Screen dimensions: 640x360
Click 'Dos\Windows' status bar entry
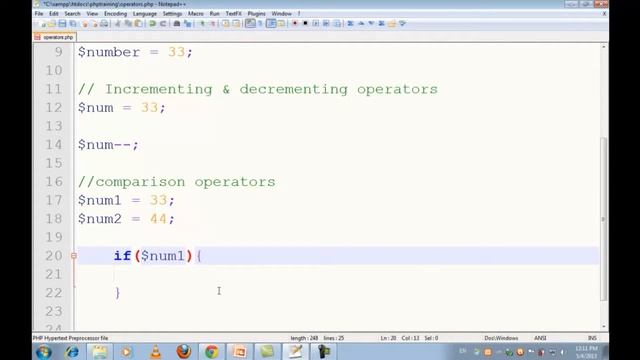coord(501,338)
